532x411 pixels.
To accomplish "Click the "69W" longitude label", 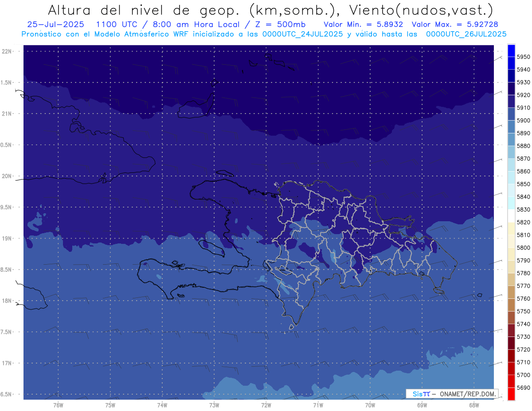I will click(422, 405).
